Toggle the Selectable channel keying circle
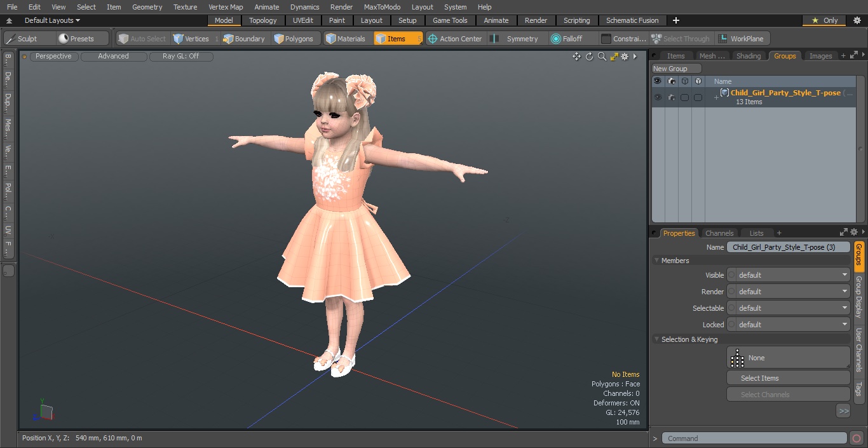The height and width of the screenshot is (448, 868). click(731, 308)
